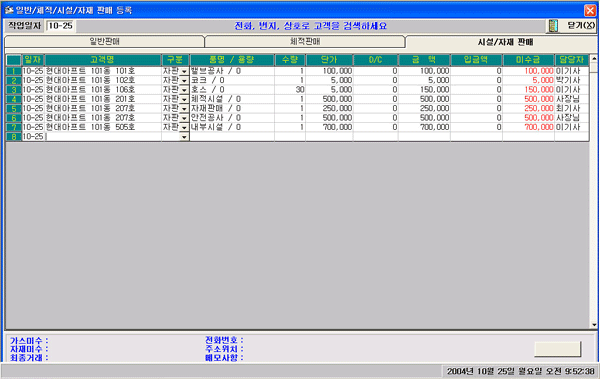Select row number 8 header
The height and width of the screenshot is (379, 600).
pos(14,137)
